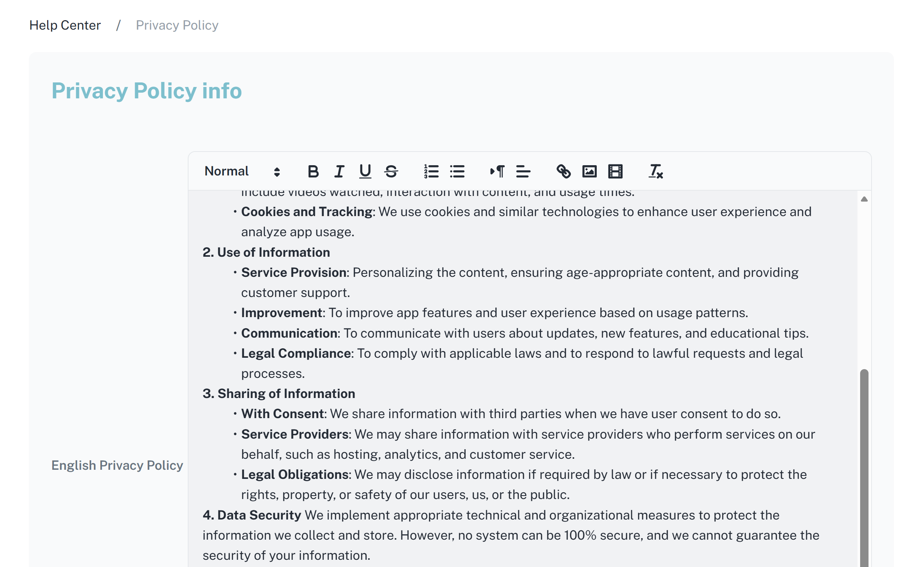Viewport: 924px width, 567px height.
Task: Place cursor in '2. Use of Information' heading
Action: pos(266,252)
